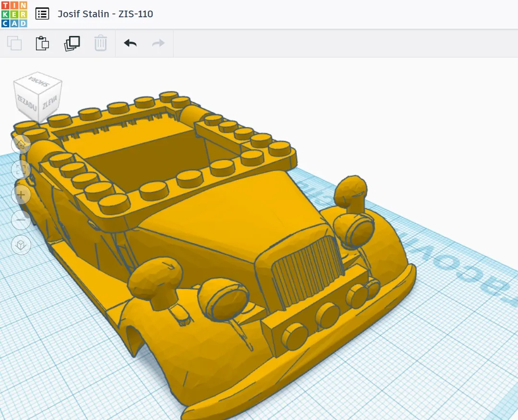
Task: Click the Copy toolbar icon
Action: coord(14,43)
